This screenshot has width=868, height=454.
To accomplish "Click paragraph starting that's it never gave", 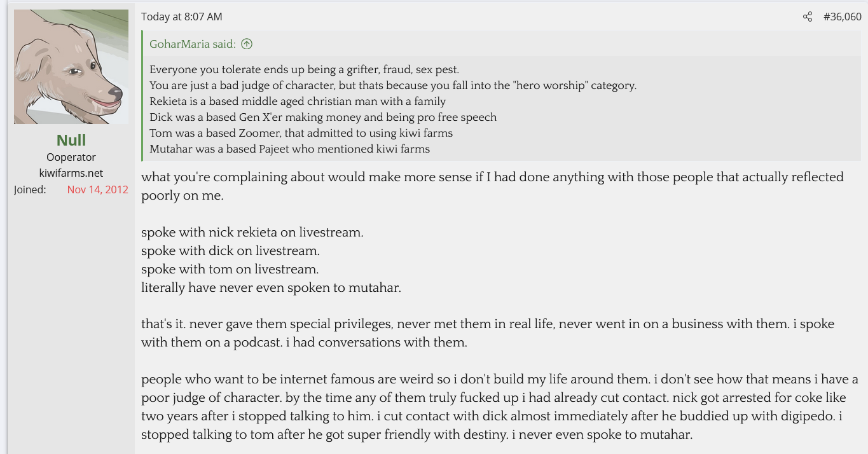I will [x=487, y=333].
